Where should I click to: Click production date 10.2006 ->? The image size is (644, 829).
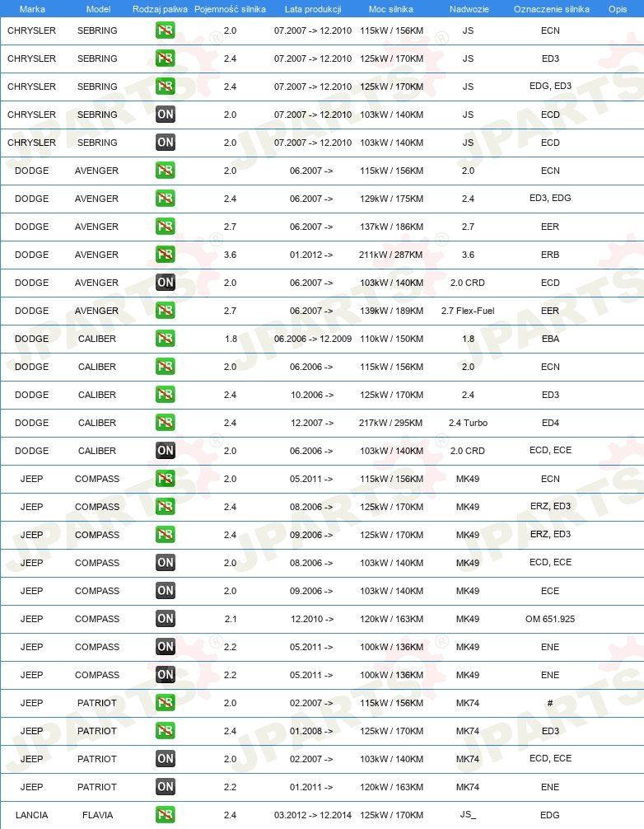click(312, 395)
